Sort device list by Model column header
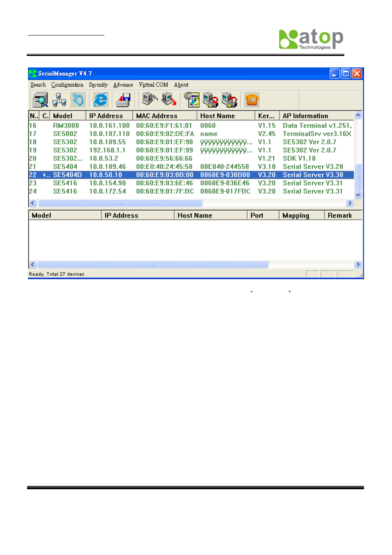 pos(68,116)
